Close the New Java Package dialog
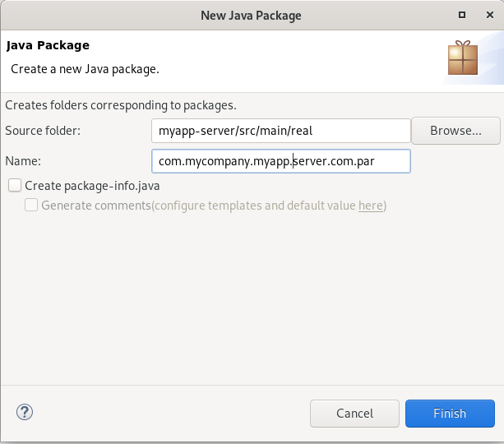The height and width of the screenshot is (444, 504). click(490, 15)
